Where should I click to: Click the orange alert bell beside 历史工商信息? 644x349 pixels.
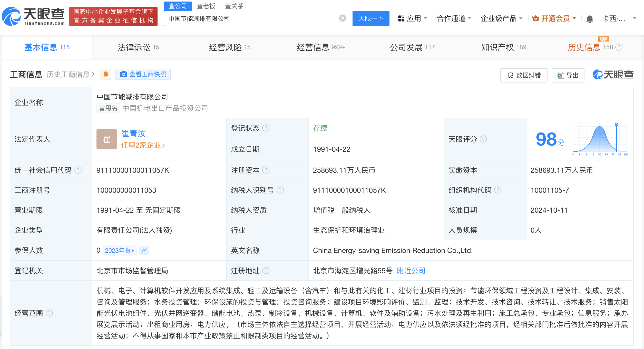105,74
